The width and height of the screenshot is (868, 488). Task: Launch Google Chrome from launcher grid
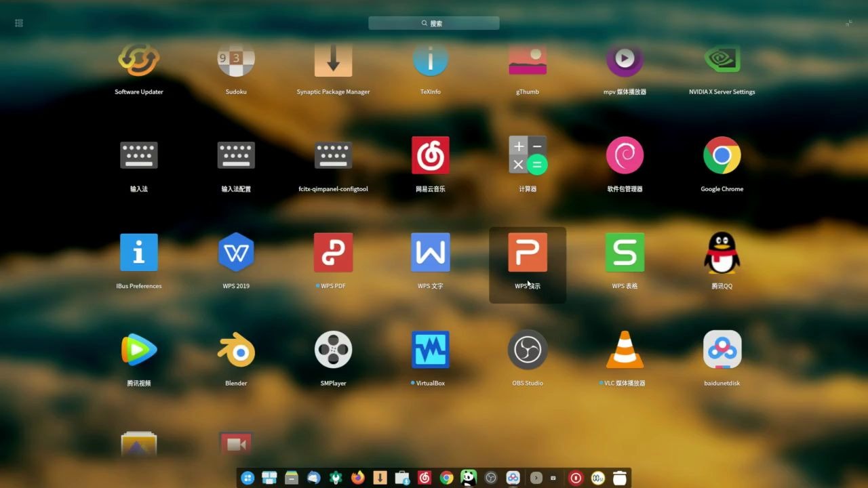(722, 156)
